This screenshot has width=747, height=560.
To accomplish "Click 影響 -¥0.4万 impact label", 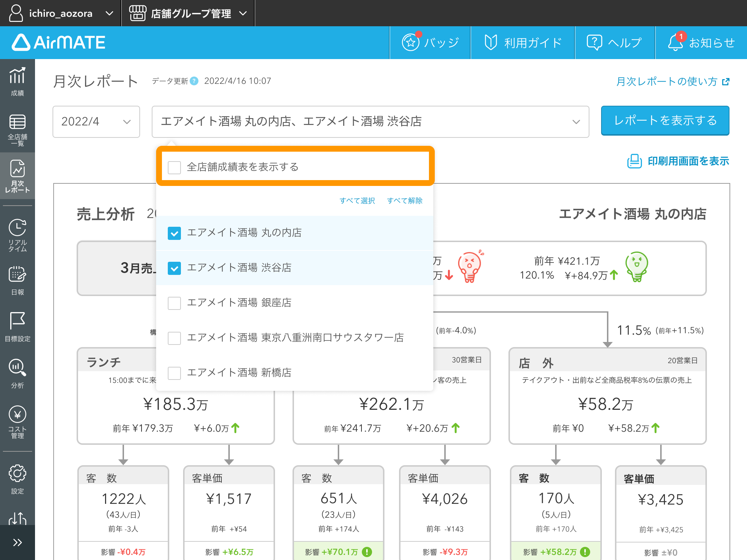I will pos(123,552).
